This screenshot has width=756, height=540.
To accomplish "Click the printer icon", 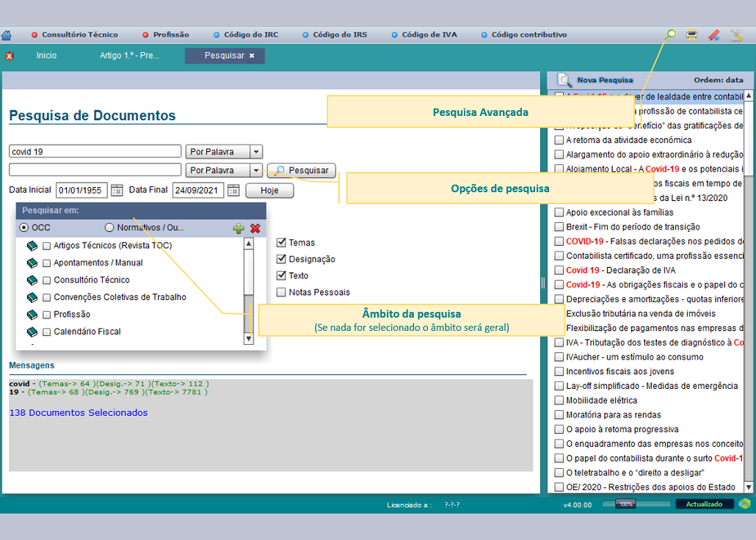I will click(x=691, y=34).
